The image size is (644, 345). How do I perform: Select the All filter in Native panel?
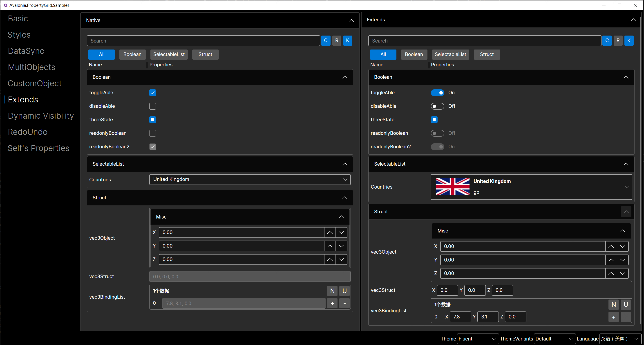[x=101, y=54]
